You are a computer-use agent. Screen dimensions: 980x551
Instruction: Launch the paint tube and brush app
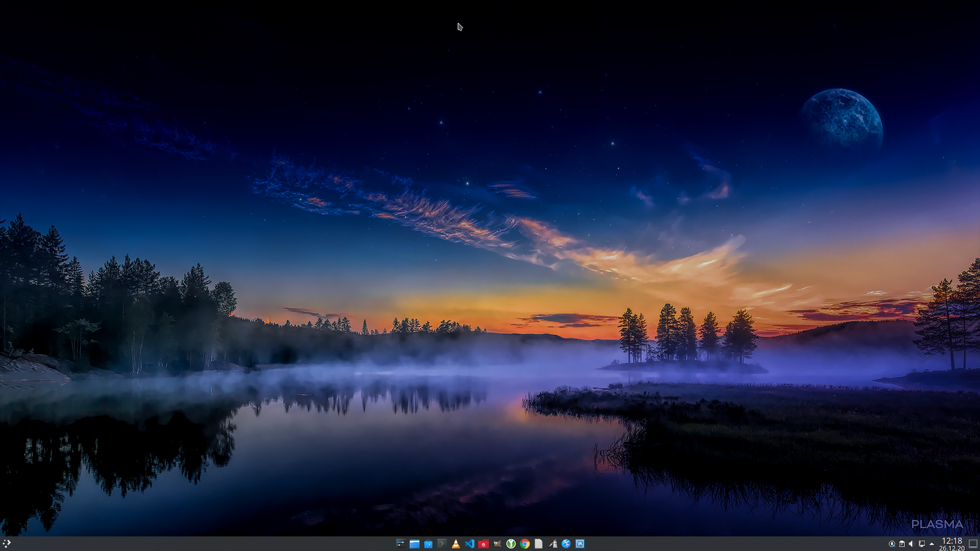[x=553, y=543]
